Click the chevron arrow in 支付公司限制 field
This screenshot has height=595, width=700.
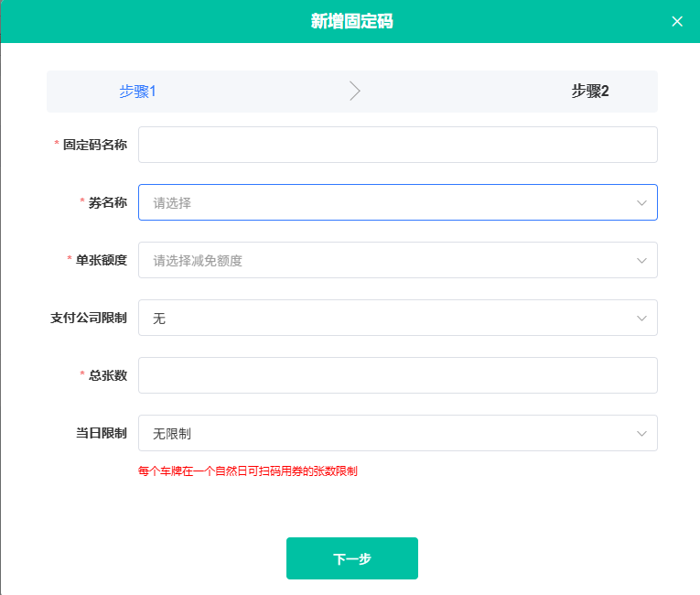point(641,318)
